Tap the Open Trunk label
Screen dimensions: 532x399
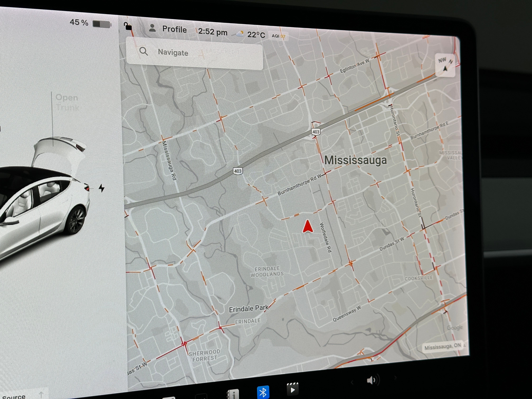(67, 102)
